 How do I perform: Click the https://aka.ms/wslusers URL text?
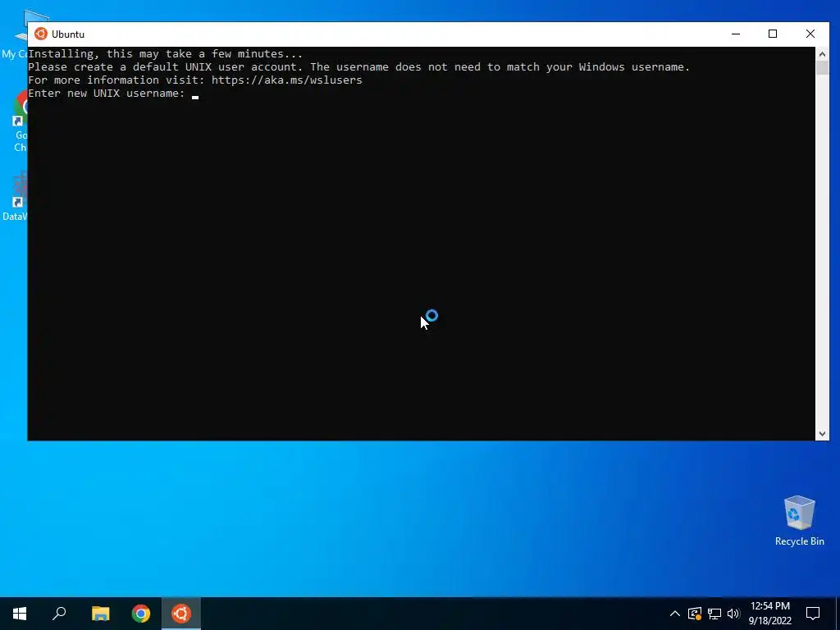(x=286, y=80)
